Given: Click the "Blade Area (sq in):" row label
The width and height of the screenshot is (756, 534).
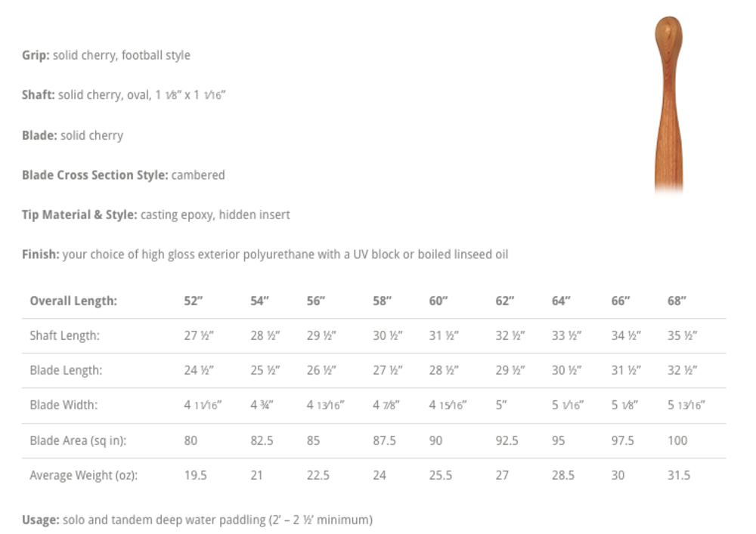Looking at the screenshot, I should 78,440.
